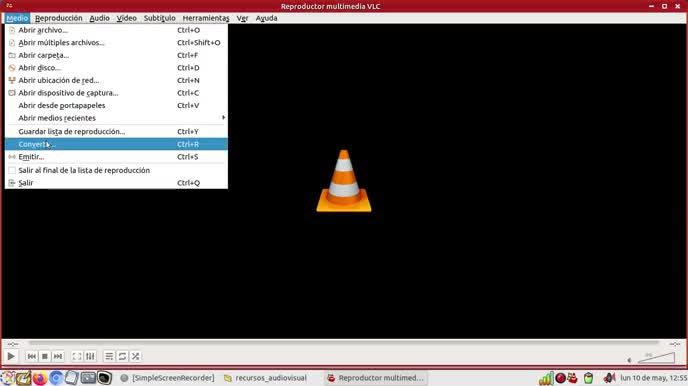Viewport: 688px width, 386px height.
Task: Switch to recursos_audiovisual taskbar window
Action: [265, 378]
